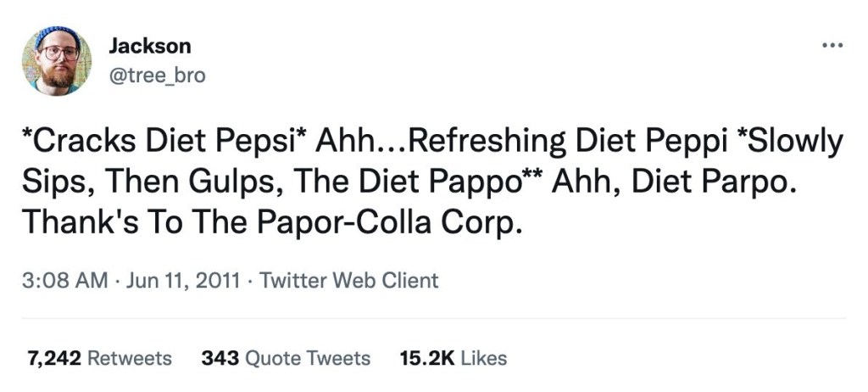Open the Twitter Web Client source link
868x392 pixels.
pyautogui.click(x=349, y=281)
